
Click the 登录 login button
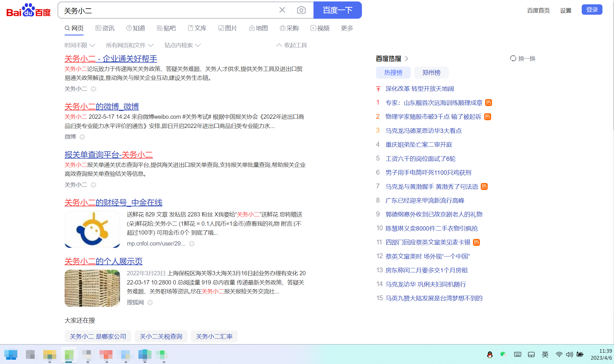[592, 10]
